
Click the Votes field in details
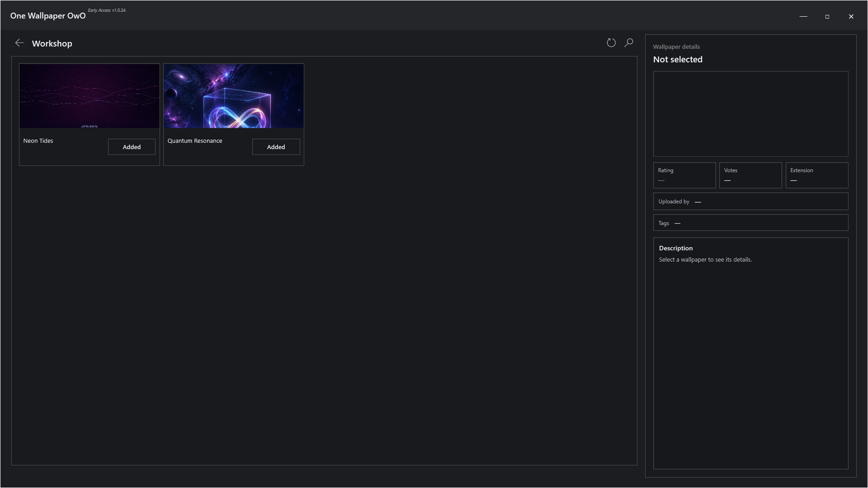[750, 175]
